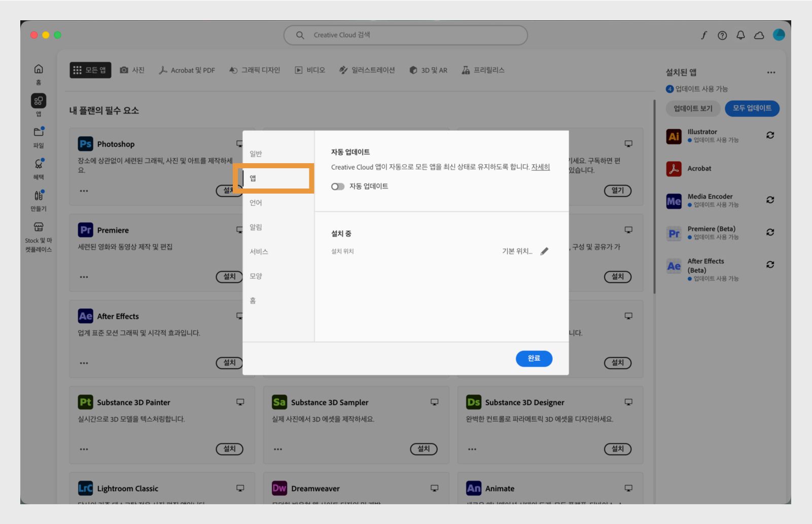This screenshot has width=812, height=524.
Task: Click the Animate An icon
Action: point(474,489)
